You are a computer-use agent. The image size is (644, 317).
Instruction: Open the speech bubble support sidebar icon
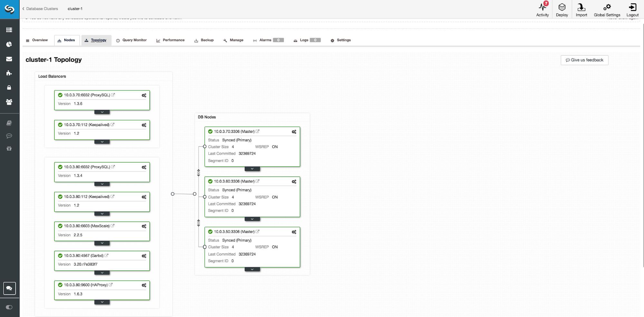pyautogui.click(x=9, y=136)
